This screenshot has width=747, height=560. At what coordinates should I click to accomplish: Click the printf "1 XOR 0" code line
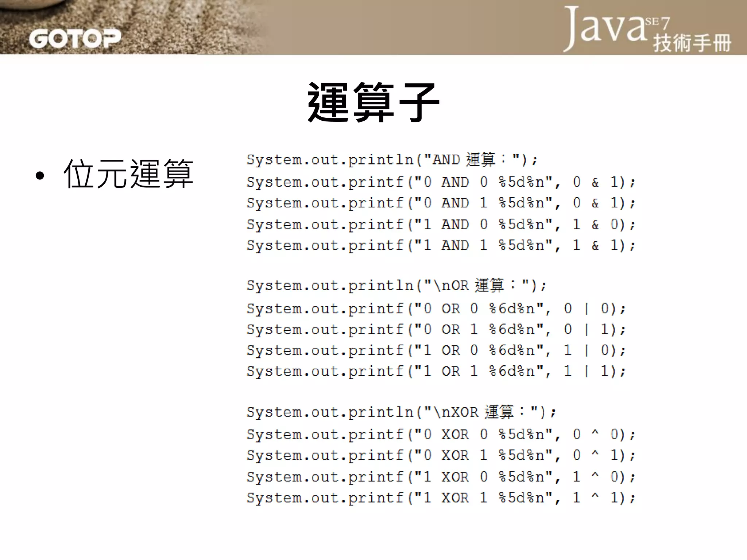coord(441,477)
